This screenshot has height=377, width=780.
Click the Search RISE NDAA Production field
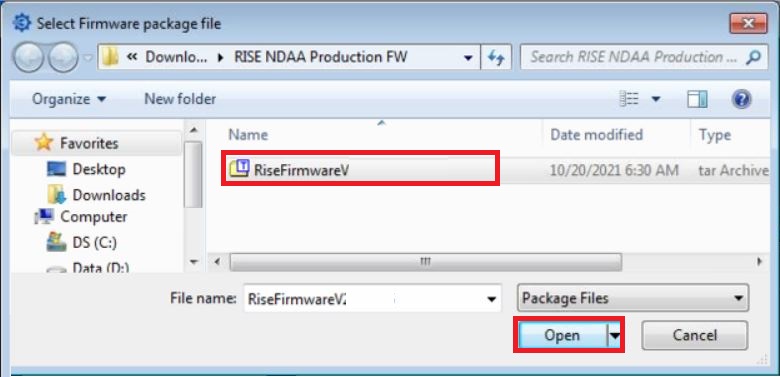point(633,57)
